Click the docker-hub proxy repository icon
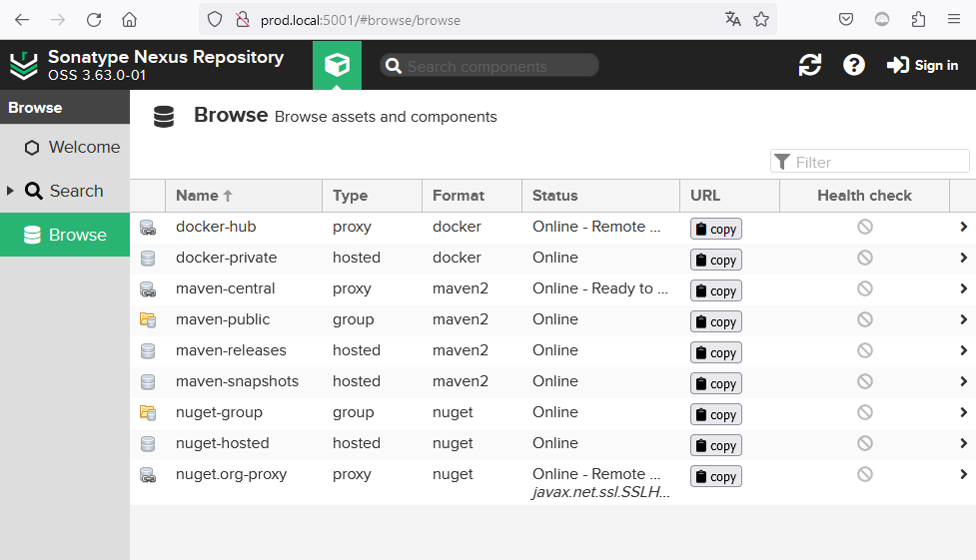The width and height of the screenshot is (976, 560). pyautogui.click(x=148, y=228)
